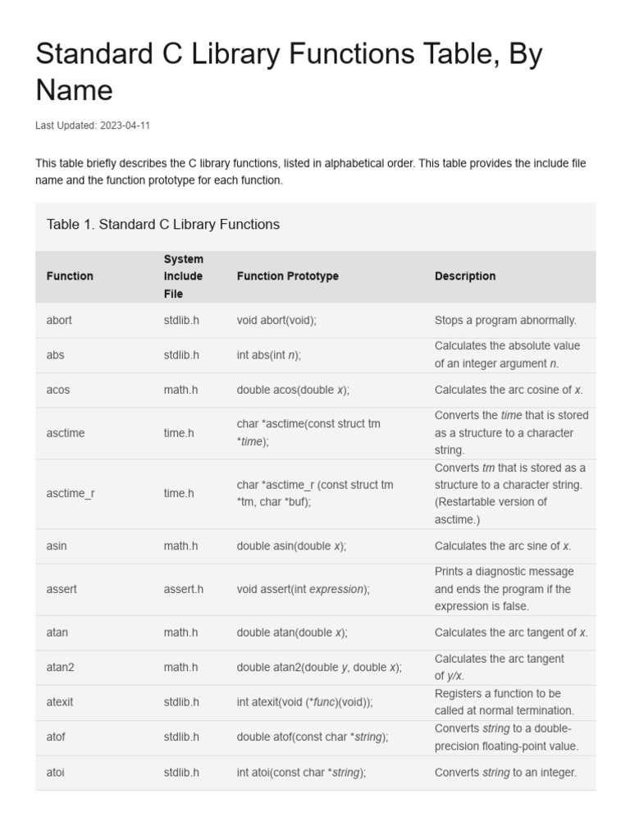
Task: Click the atoi prototype text
Action: tap(301, 772)
